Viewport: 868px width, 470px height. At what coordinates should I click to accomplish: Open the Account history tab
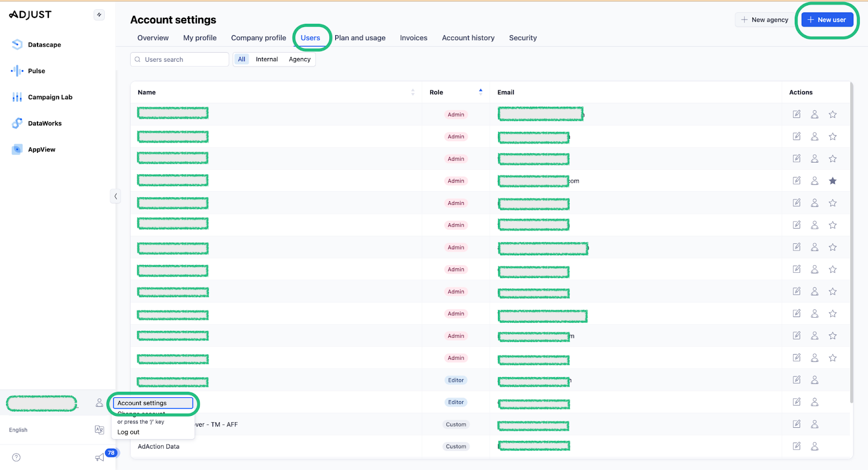468,38
